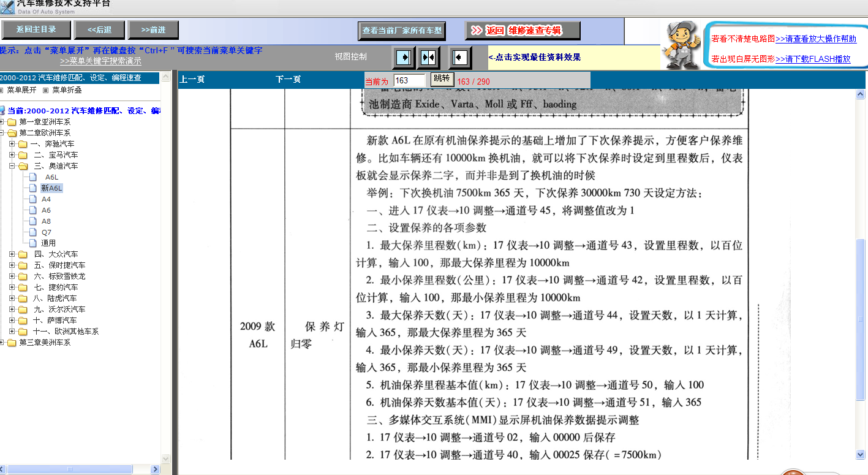
Task: Click the page number input showing 163
Action: (408, 80)
